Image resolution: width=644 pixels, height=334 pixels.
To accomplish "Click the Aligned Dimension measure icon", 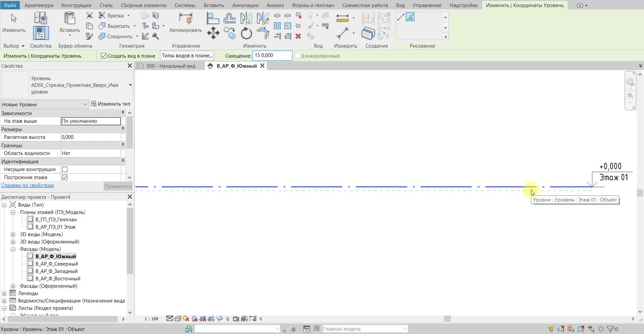I will click(342, 33).
